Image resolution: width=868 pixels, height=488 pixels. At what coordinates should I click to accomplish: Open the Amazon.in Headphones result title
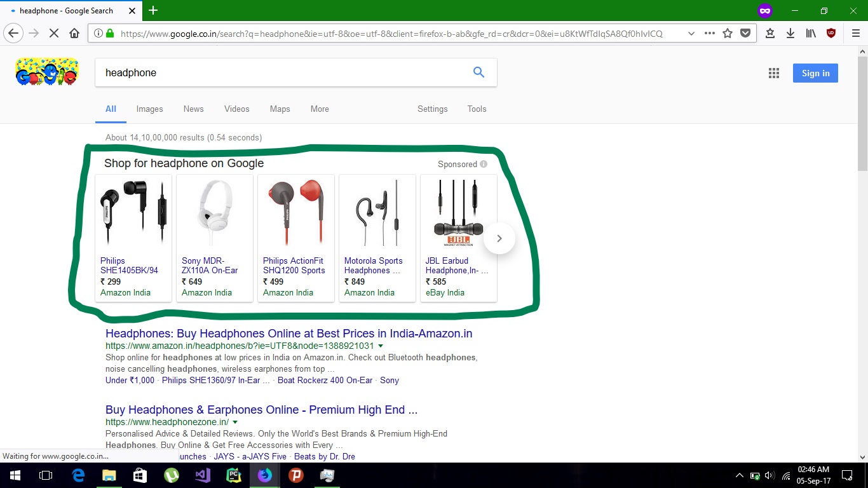(x=289, y=334)
